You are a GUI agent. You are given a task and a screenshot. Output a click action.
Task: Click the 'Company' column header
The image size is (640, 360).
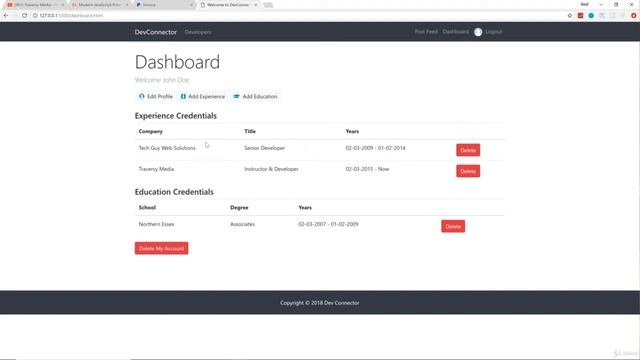pyautogui.click(x=151, y=131)
